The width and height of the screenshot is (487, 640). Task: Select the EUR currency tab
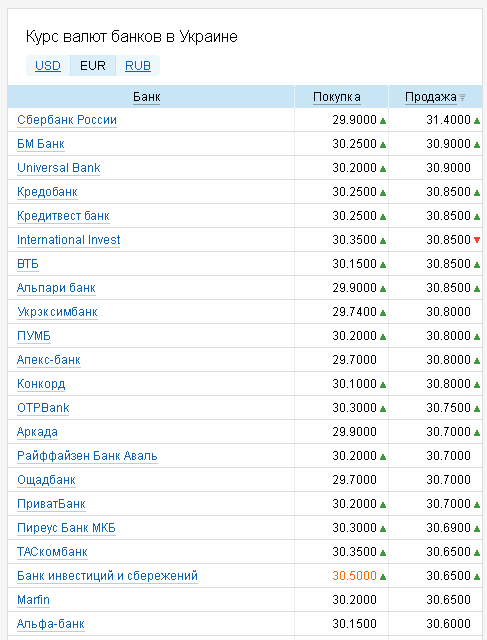(93, 66)
